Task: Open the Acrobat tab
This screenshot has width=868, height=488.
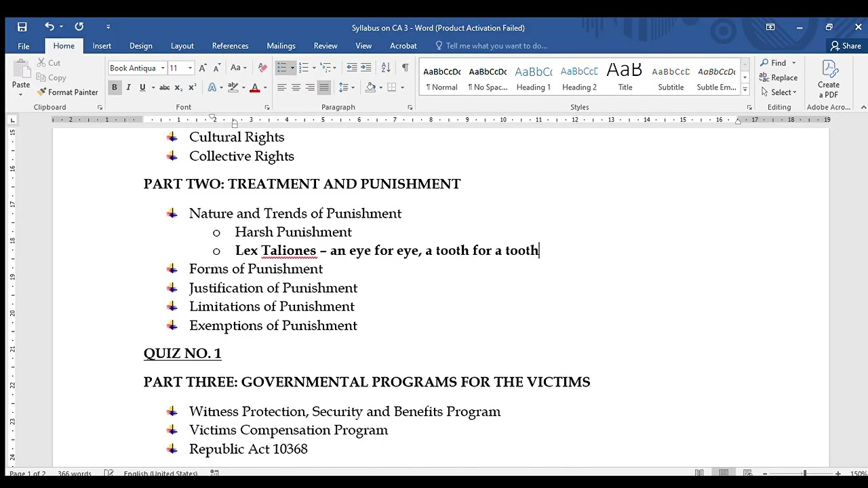Action: (403, 46)
